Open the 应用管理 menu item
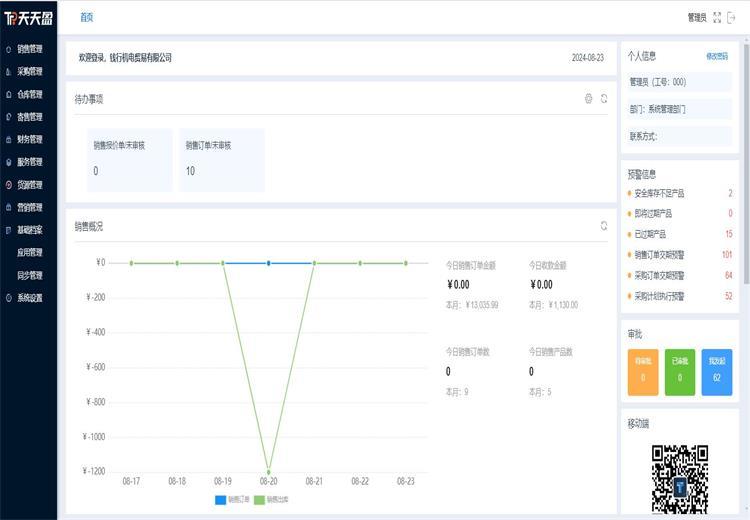 [29, 253]
